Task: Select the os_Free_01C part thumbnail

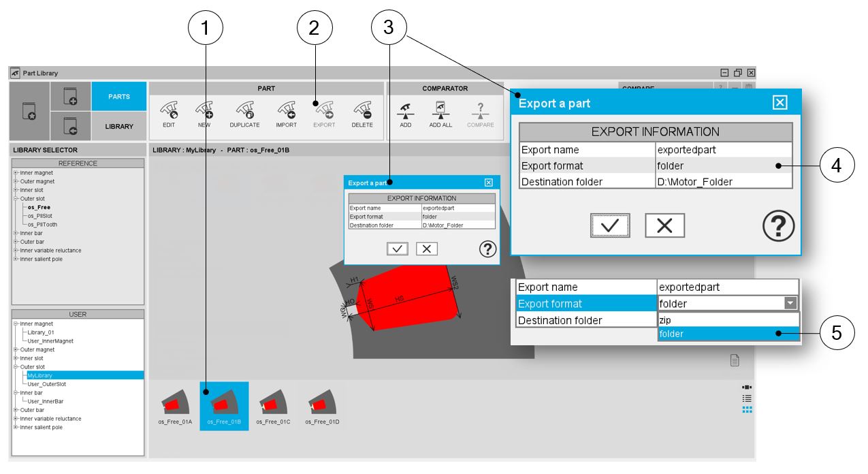Action: click(273, 406)
